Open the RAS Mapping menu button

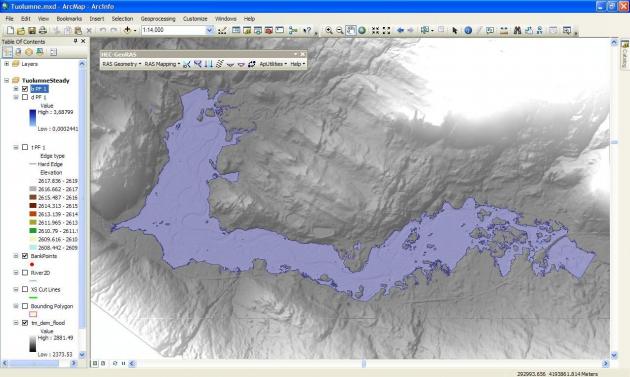pyautogui.click(x=162, y=64)
